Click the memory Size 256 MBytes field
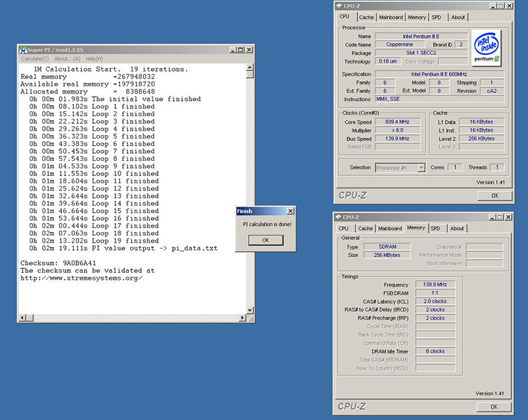Viewport: 528px width, 420px height. pyautogui.click(x=387, y=255)
